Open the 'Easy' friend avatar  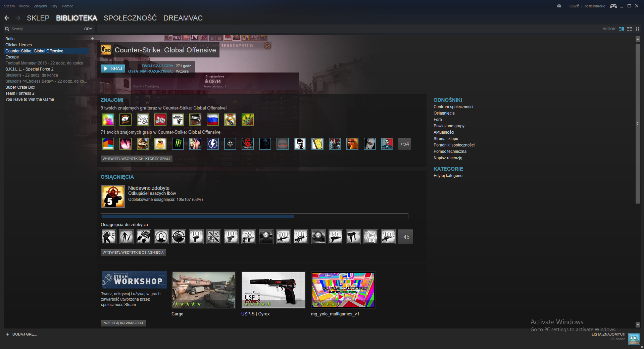coord(143,120)
